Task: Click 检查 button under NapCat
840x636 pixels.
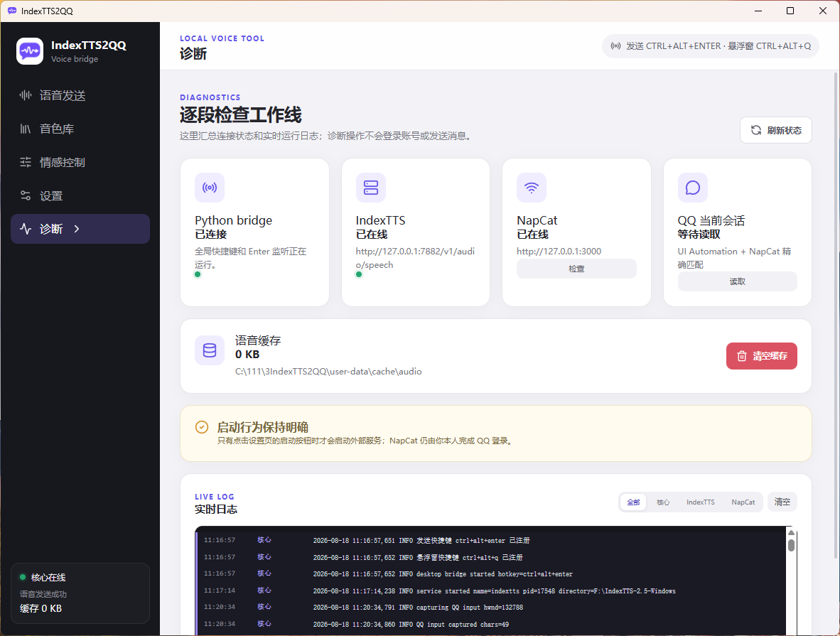Action: click(576, 269)
